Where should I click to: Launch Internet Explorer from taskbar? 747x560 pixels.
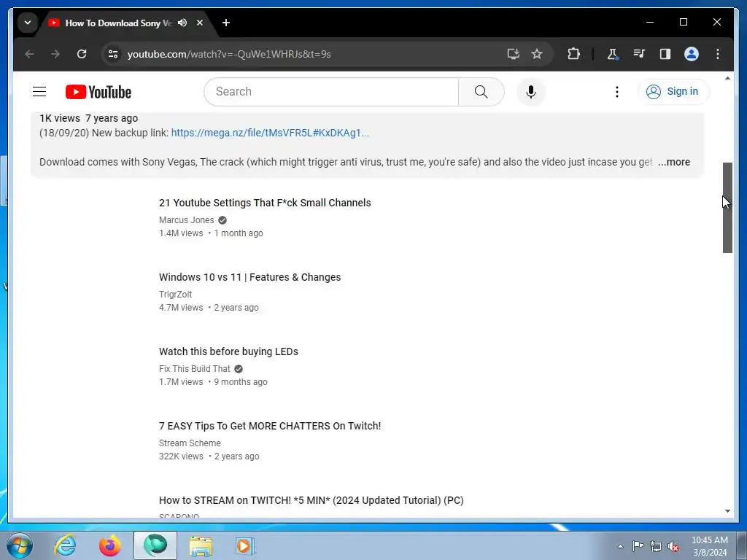(x=65, y=545)
